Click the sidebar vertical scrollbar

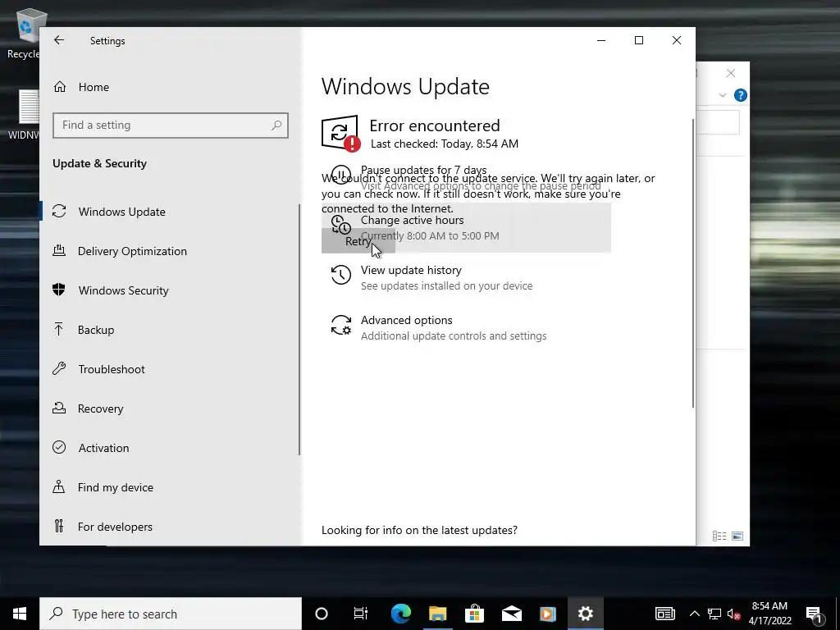pyautogui.click(x=299, y=330)
